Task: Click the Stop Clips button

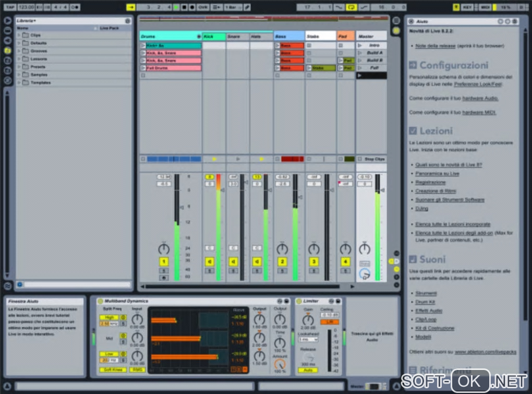Action: click(x=371, y=159)
